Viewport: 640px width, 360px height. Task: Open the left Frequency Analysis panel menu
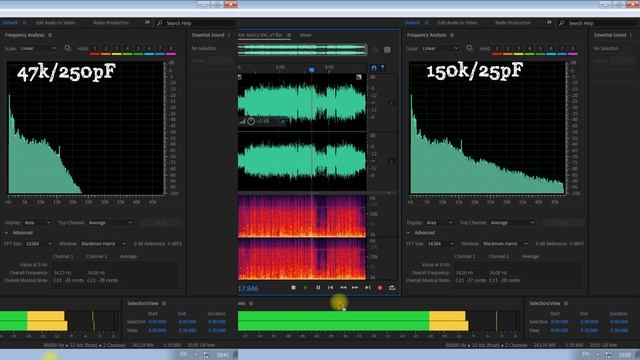coord(50,35)
